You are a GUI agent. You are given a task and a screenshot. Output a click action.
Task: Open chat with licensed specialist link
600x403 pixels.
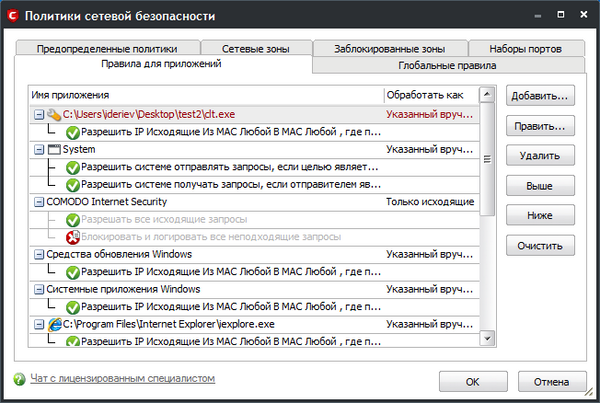(122, 380)
